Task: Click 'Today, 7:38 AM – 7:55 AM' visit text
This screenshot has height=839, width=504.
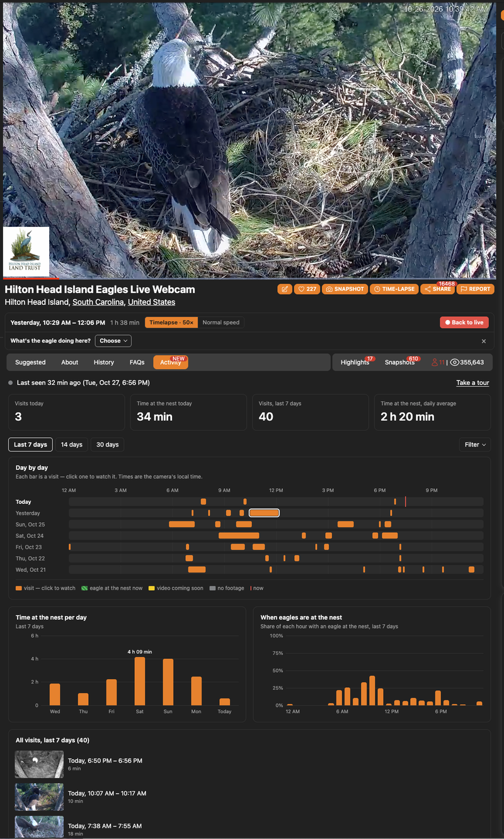Action: click(x=105, y=826)
